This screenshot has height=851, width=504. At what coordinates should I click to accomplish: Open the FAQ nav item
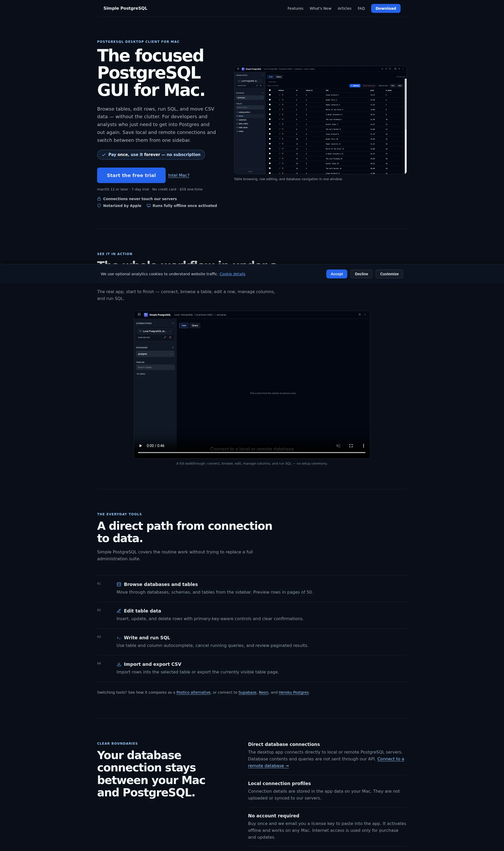[x=361, y=8]
